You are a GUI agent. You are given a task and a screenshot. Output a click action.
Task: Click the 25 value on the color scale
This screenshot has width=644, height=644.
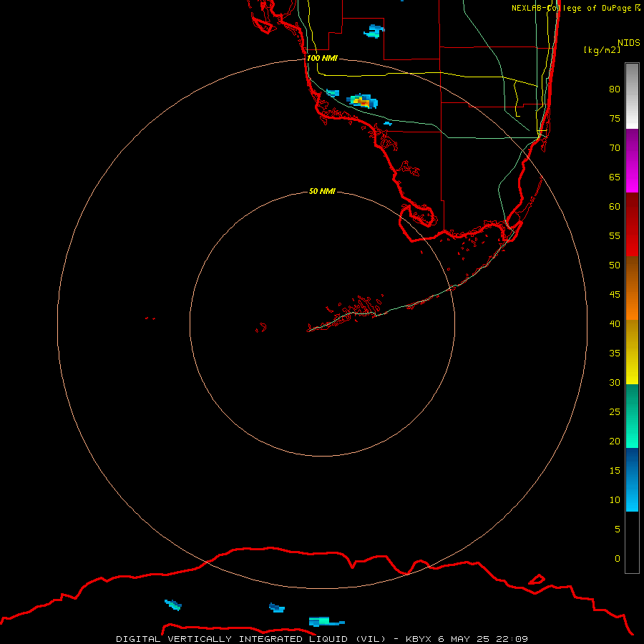pyautogui.click(x=615, y=412)
